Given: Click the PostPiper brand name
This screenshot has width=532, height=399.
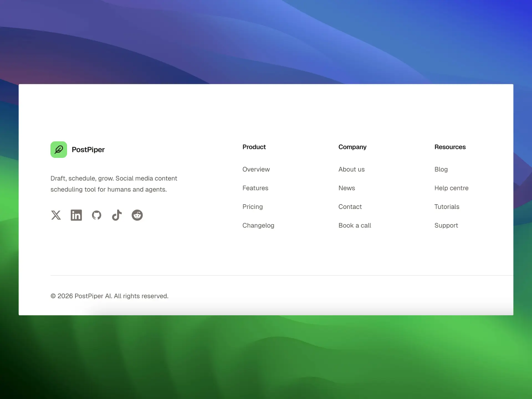Looking at the screenshot, I should [x=88, y=150].
